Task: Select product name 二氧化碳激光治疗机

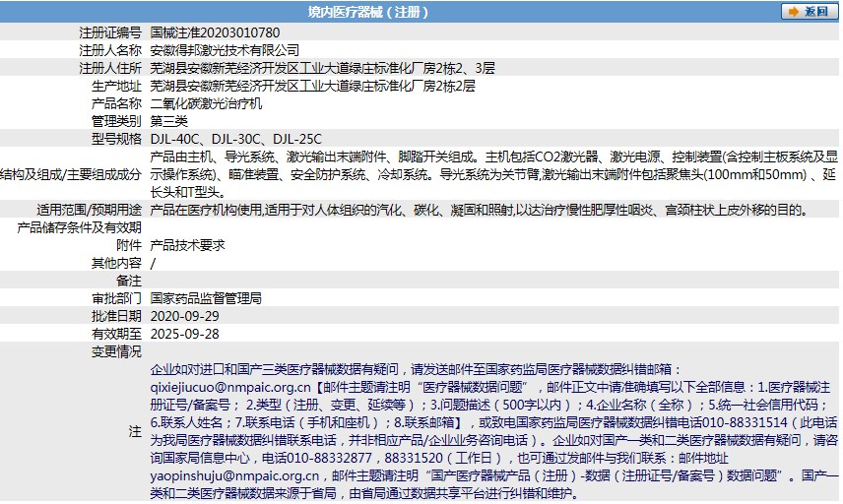Action: pyautogui.click(x=206, y=103)
